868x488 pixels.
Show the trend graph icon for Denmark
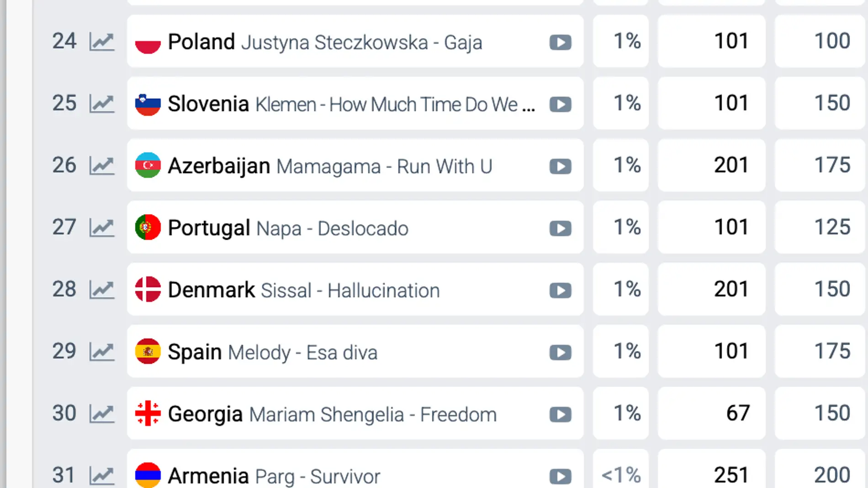pyautogui.click(x=101, y=290)
